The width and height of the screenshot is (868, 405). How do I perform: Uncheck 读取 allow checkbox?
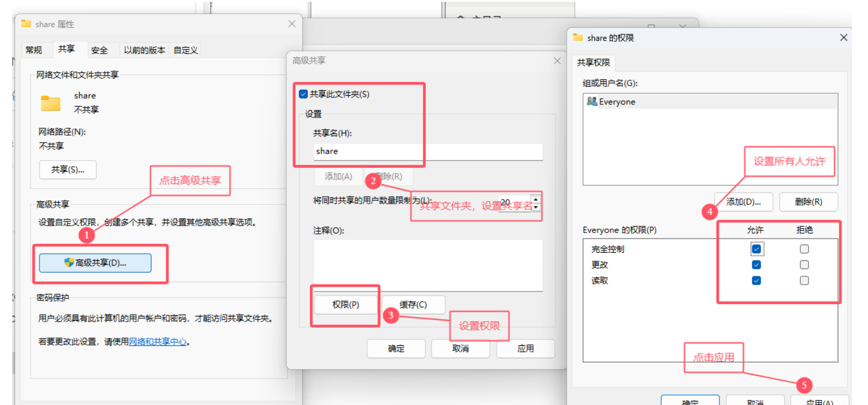click(757, 281)
